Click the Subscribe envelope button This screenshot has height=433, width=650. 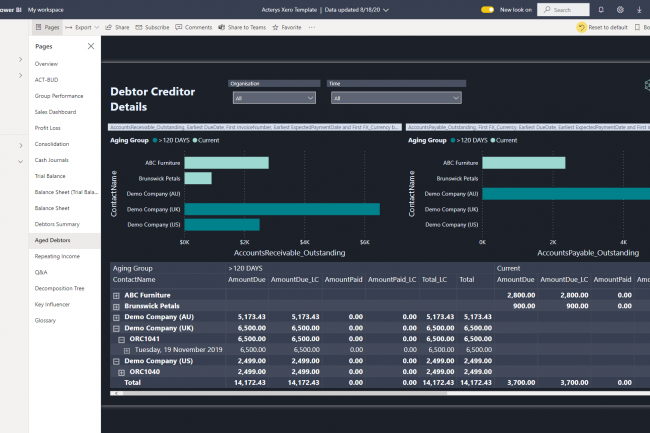pos(152,27)
